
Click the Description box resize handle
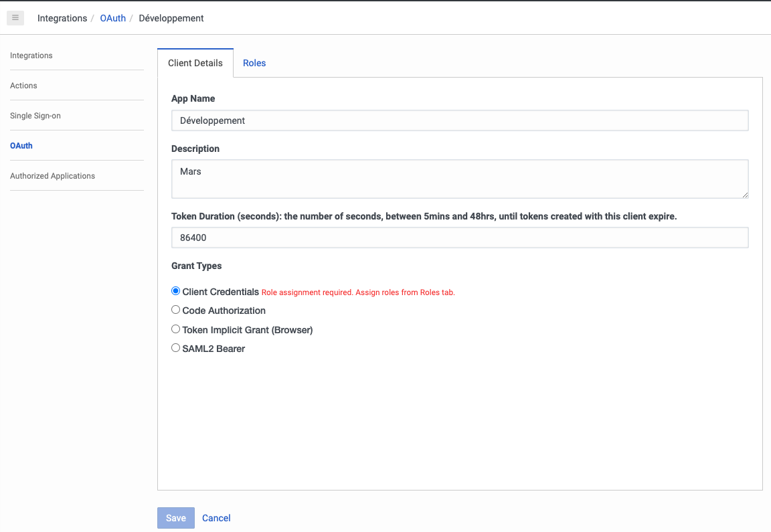(x=744, y=194)
